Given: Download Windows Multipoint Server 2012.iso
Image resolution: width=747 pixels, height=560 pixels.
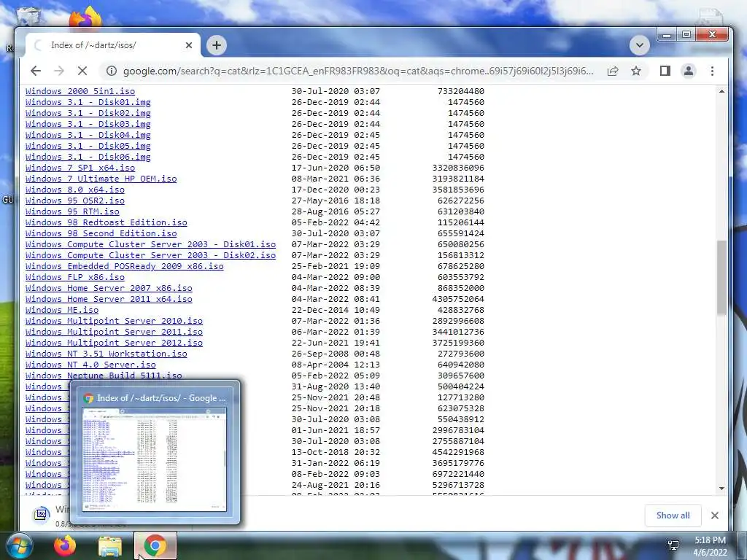Looking at the screenshot, I should click(x=114, y=343).
